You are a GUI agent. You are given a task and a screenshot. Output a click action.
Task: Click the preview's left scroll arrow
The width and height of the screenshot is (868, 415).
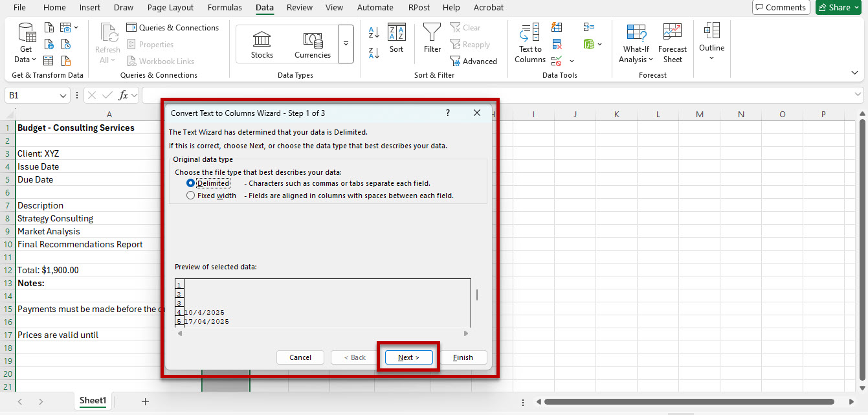[x=180, y=333]
